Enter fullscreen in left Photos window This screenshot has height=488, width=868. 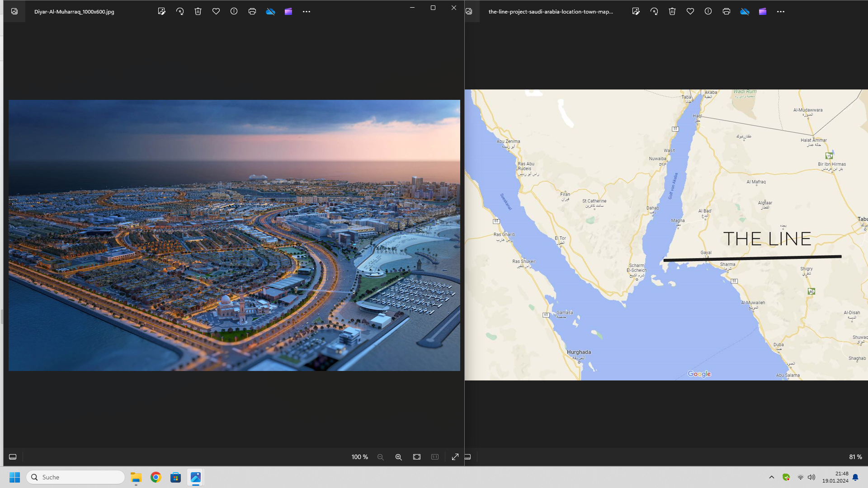[455, 457]
